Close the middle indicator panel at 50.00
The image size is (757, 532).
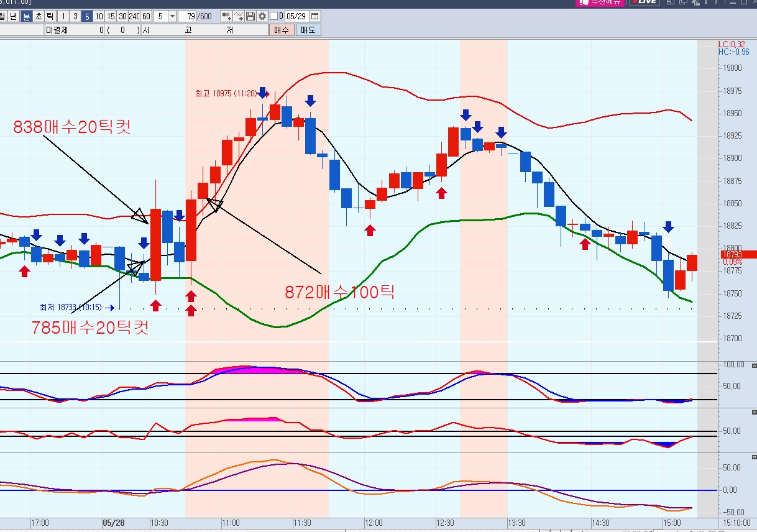(755, 412)
